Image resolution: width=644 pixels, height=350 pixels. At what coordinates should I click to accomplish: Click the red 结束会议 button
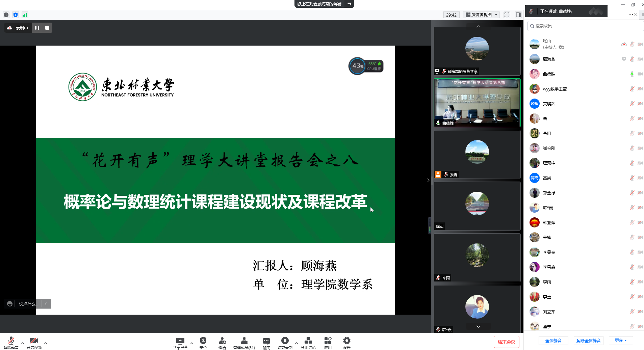506,342
